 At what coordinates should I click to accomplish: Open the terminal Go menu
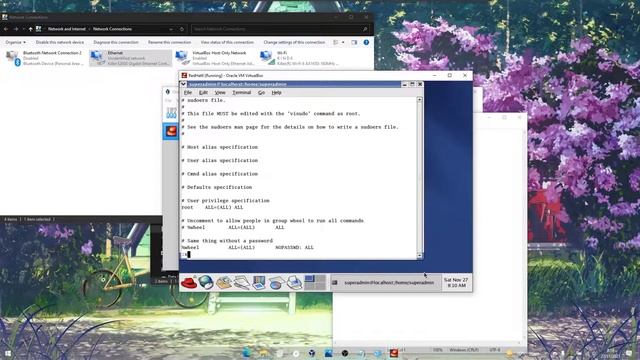pyautogui.click(x=261, y=93)
